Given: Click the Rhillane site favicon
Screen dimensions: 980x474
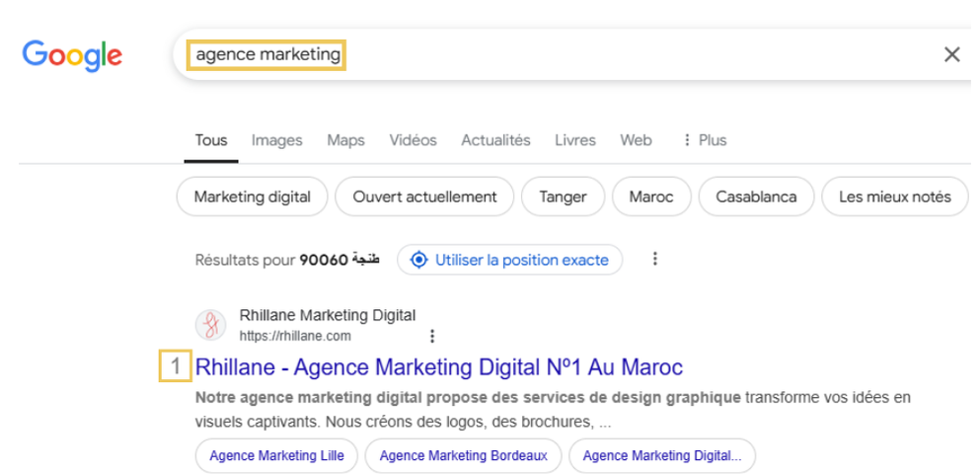Looking at the screenshot, I should point(210,325).
